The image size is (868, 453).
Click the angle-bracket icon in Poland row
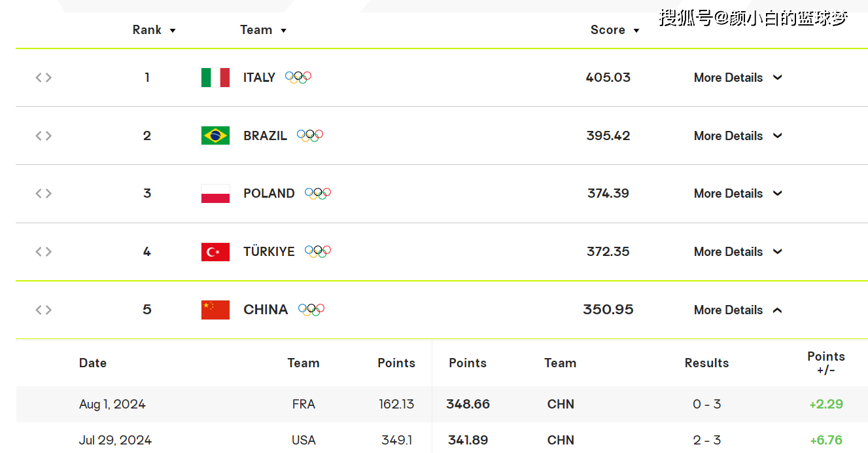pos(43,193)
